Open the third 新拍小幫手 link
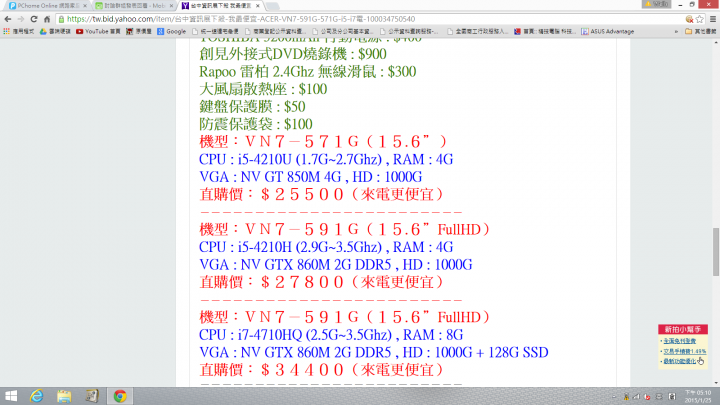This screenshot has height=405, width=720. (x=680, y=361)
